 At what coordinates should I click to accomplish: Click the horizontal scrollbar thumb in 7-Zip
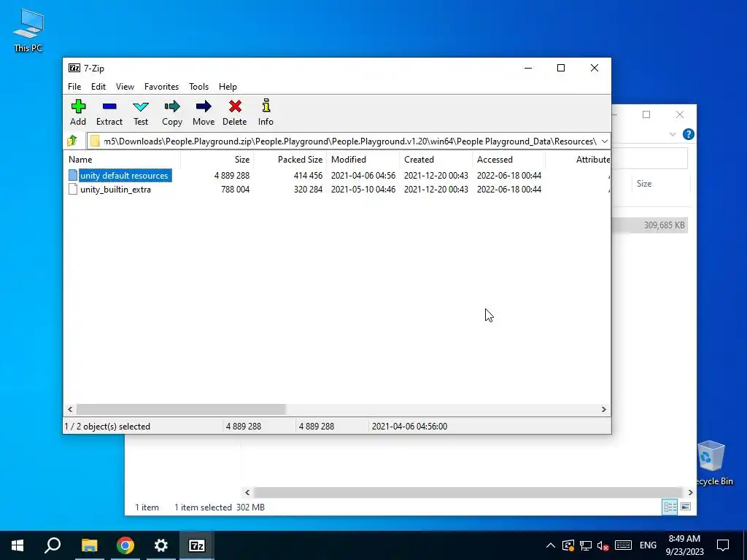pyautogui.click(x=181, y=409)
